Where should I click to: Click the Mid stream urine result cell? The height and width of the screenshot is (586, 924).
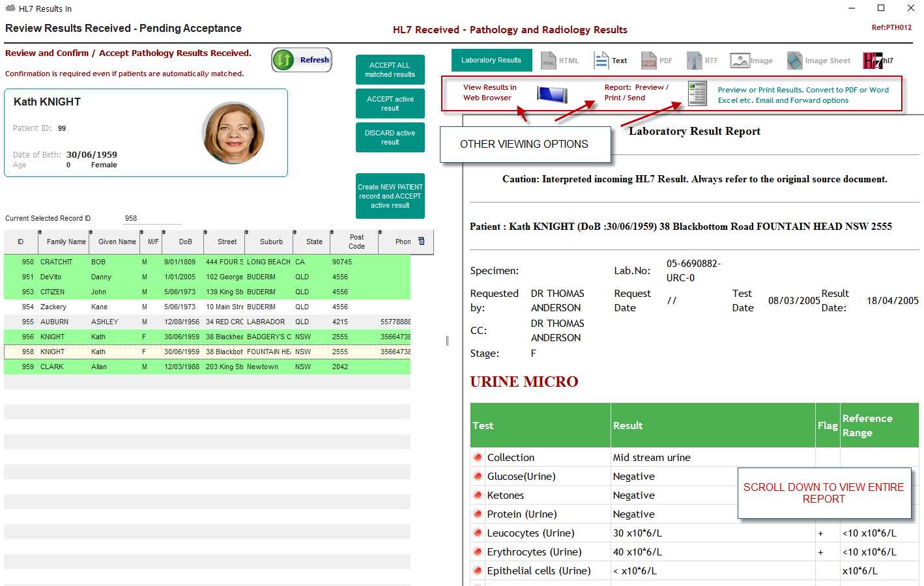[713, 457]
